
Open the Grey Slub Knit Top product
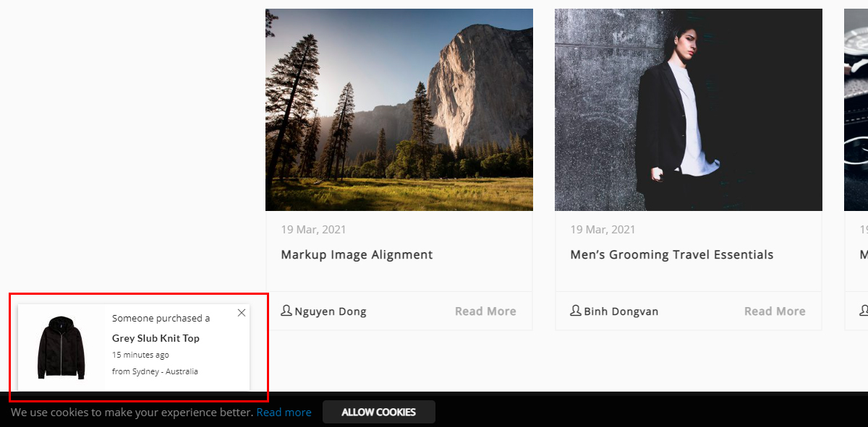[156, 338]
